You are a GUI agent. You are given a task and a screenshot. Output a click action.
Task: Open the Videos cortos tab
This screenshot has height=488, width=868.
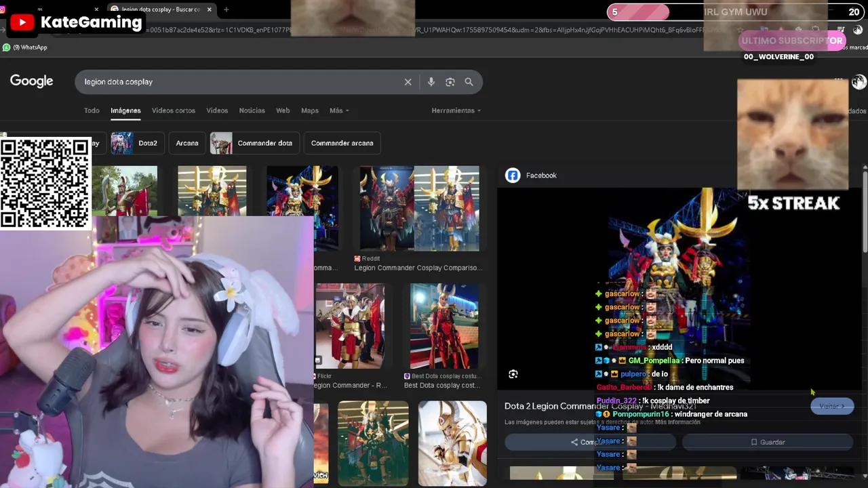(x=174, y=110)
